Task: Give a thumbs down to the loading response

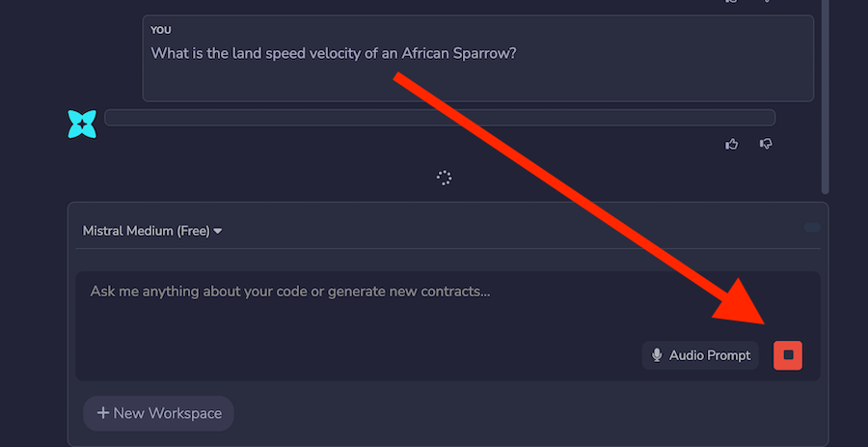Action: pos(766,144)
